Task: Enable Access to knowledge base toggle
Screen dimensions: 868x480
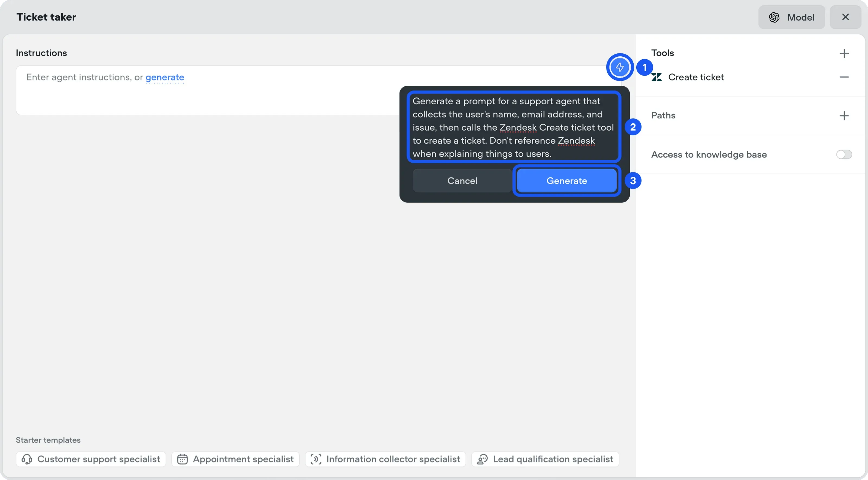Action: pos(844,154)
